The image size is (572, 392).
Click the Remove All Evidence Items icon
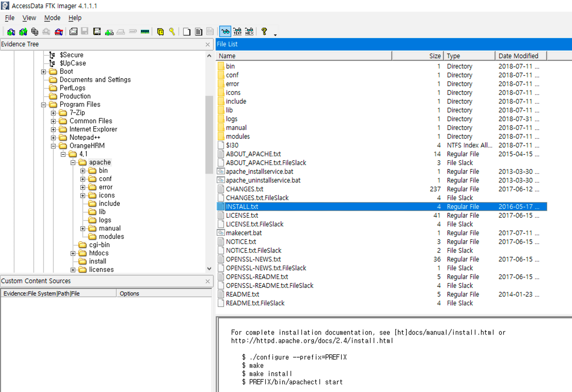click(x=59, y=32)
